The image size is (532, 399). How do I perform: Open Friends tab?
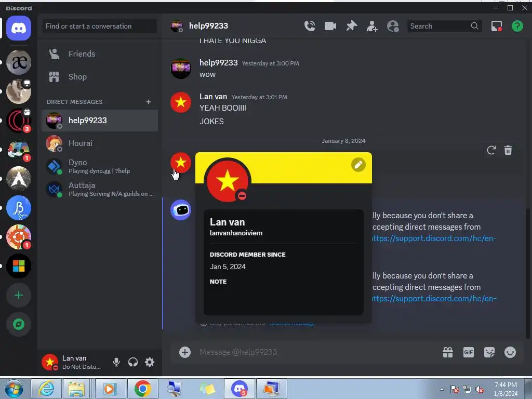click(x=99, y=54)
